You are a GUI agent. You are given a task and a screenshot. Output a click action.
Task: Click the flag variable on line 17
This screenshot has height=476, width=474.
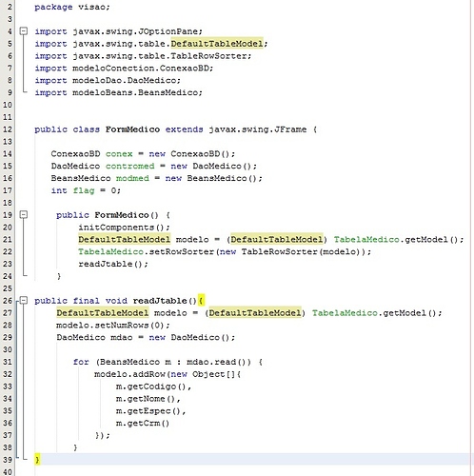pos(84,190)
